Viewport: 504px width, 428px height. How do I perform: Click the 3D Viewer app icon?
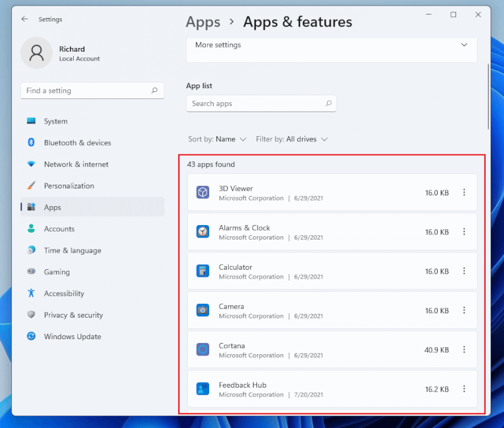pos(202,192)
